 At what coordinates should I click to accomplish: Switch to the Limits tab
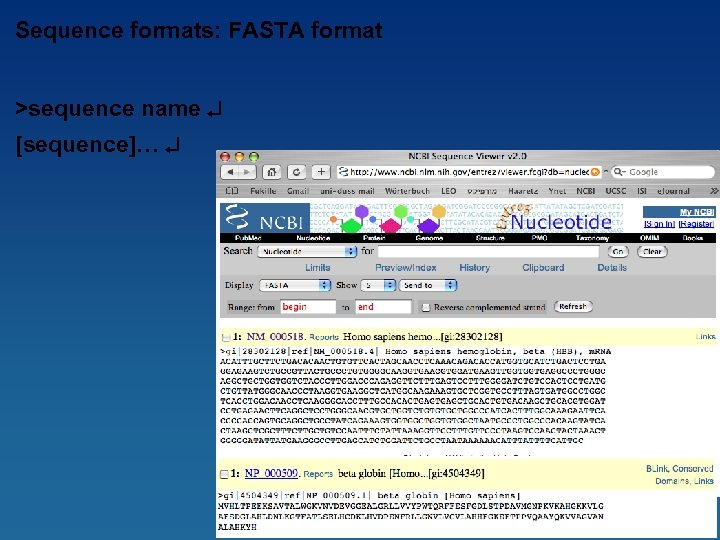tap(318, 268)
